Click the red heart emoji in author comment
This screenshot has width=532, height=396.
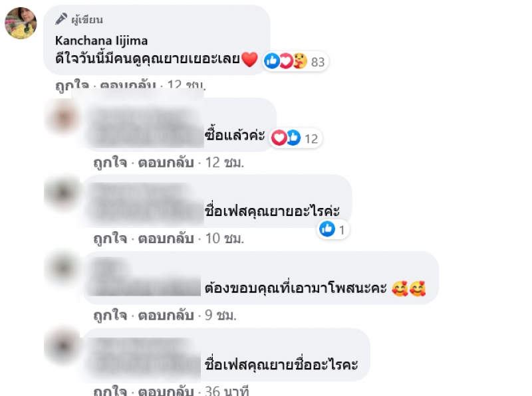coord(249,59)
